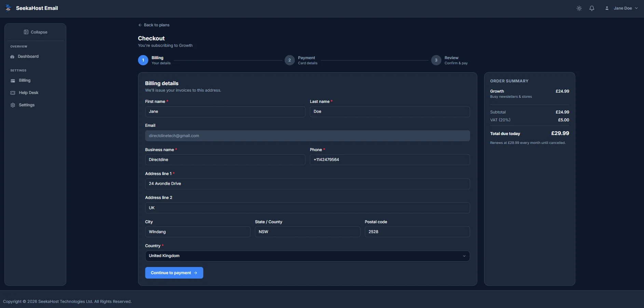The height and width of the screenshot is (308, 644).
Task: Click the disabled Email field
Action: tap(307, 136)
